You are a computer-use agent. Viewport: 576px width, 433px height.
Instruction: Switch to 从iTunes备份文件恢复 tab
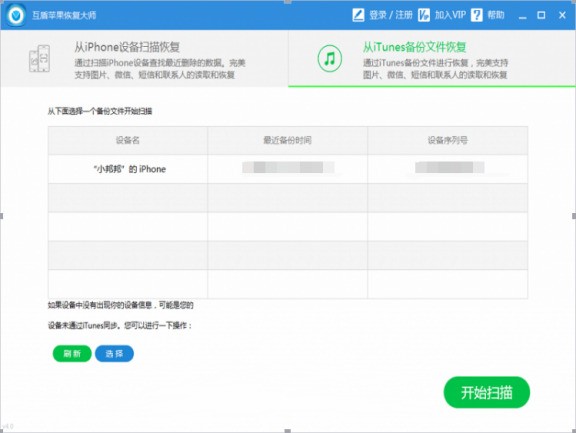[x=432, y=58]
